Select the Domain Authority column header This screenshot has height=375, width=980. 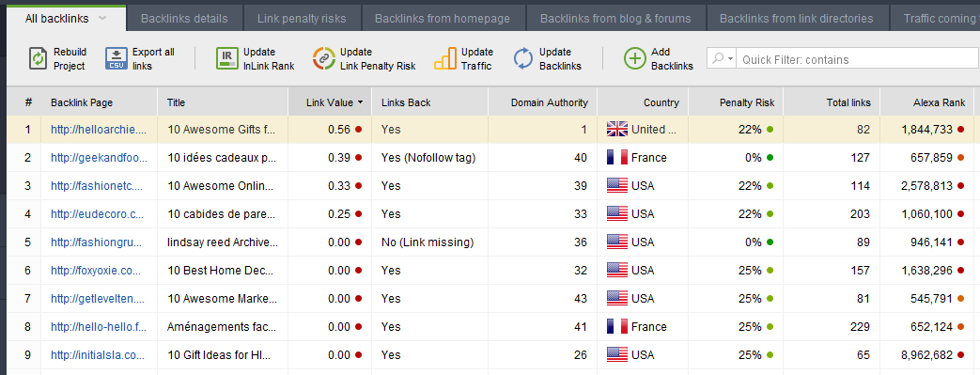pos(549,102)
